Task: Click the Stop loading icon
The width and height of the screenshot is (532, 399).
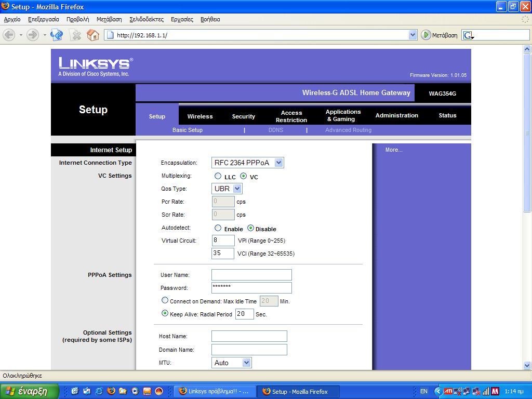Action: pyautogui.click(x=76, y=35)
